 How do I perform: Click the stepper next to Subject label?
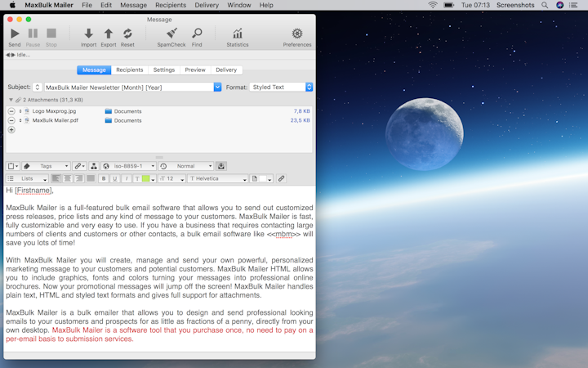[x=37, y=88]
